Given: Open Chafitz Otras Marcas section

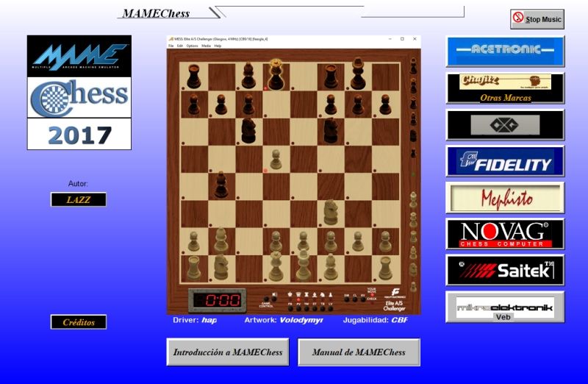Looking at the screenshot, I should pyautogui.click(x=505, y=88).
